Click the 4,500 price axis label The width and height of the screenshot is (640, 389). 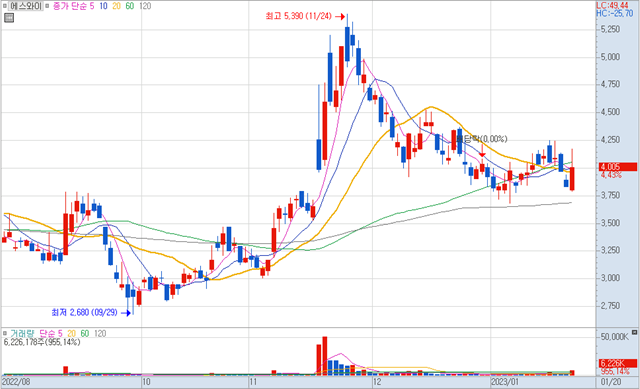point(610,112)
